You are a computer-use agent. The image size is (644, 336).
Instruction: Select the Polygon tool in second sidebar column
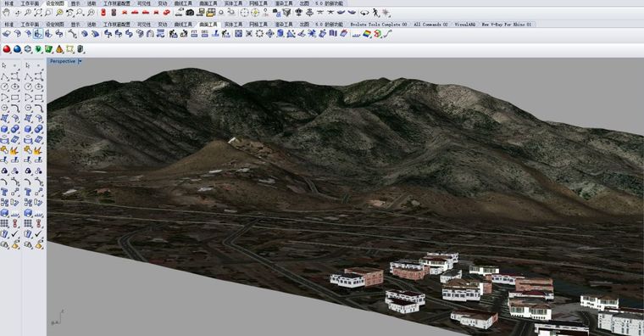click(x=28, y=108)
